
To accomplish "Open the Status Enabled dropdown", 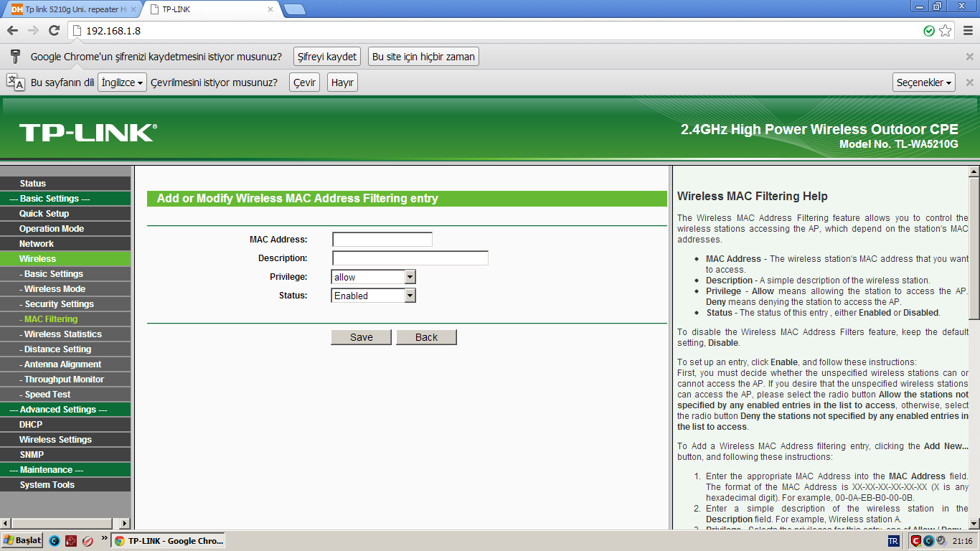I will point(374,296).
